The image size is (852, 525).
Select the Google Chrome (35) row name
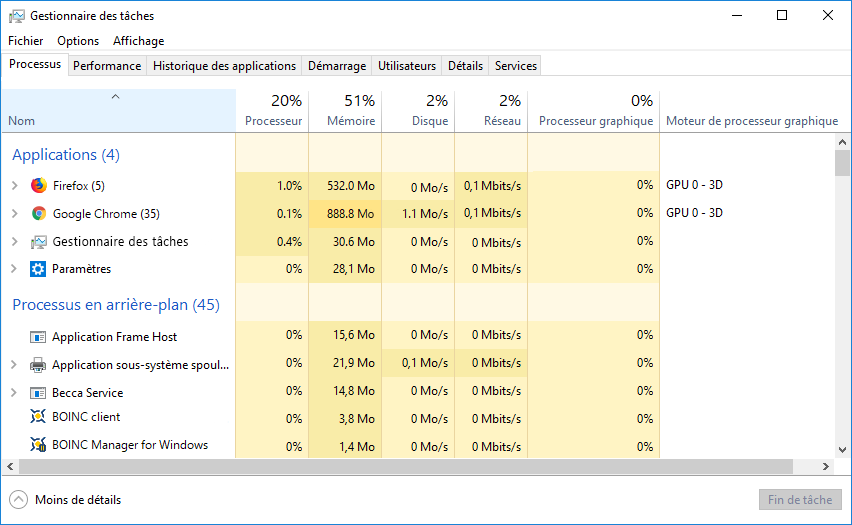pos(106,214)
